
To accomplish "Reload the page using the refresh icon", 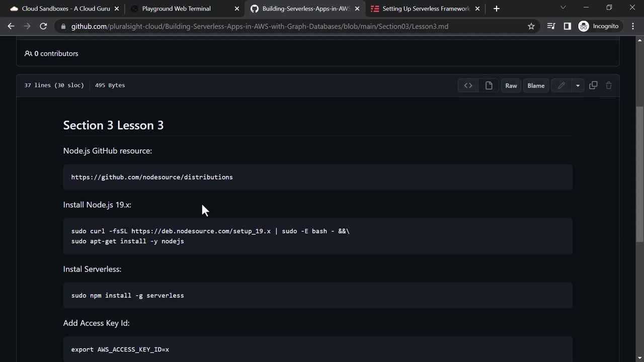I will (43, 26).
